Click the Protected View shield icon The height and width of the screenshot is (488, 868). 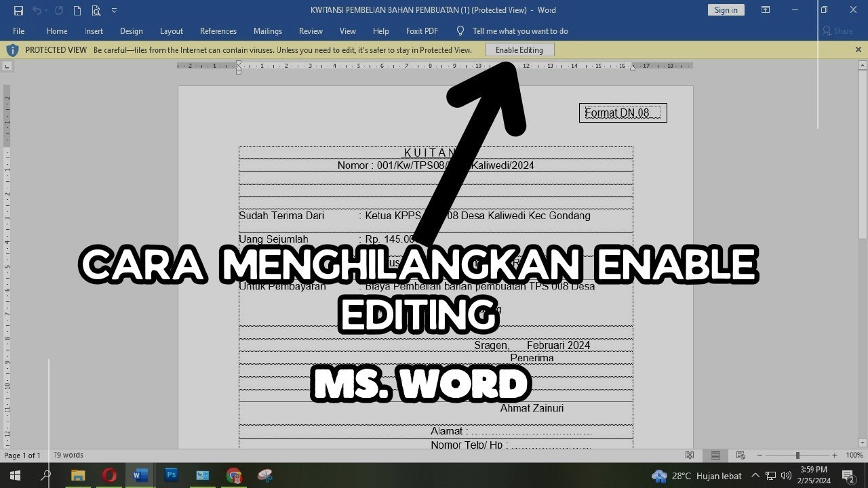[12, 50]
